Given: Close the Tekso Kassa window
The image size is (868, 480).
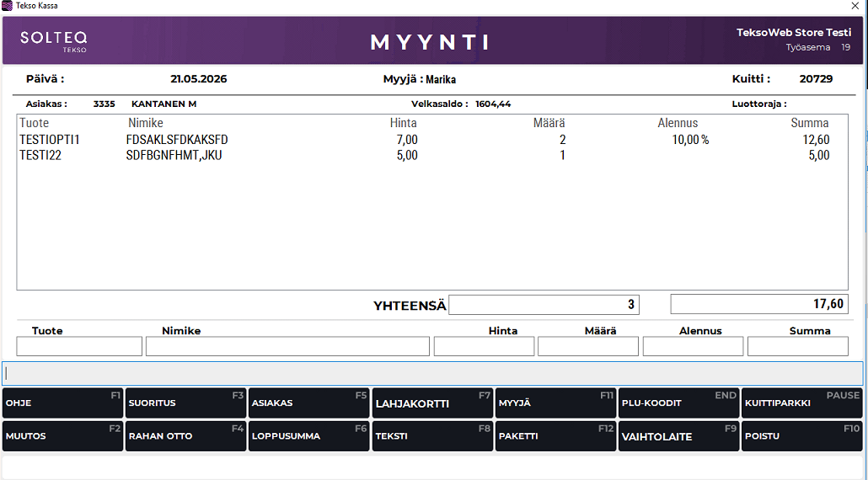Looking at the screenshot, I should [x=855, y=6].
